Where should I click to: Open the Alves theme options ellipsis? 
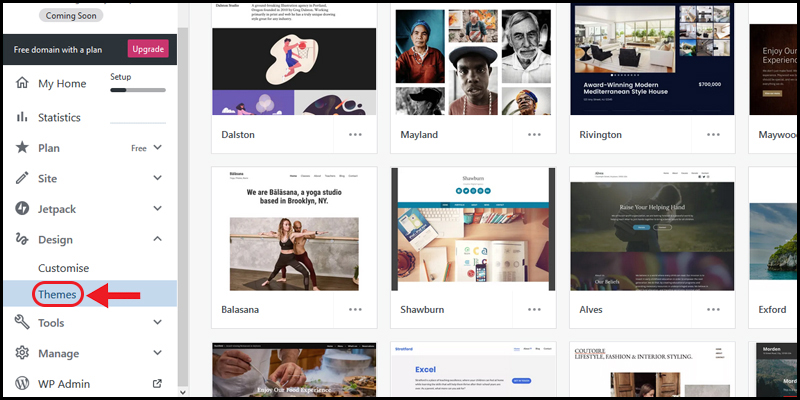coord(713,310)
